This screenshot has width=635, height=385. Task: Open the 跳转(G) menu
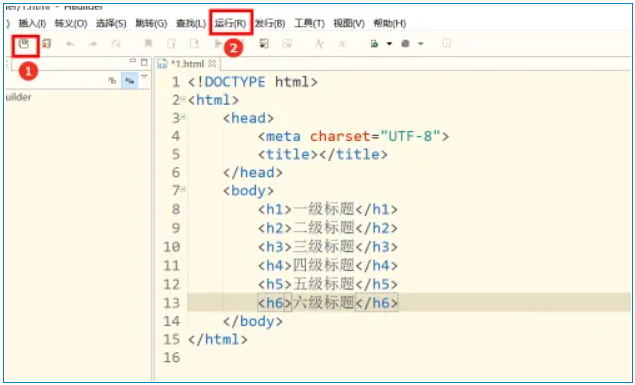tap(151, 23)
